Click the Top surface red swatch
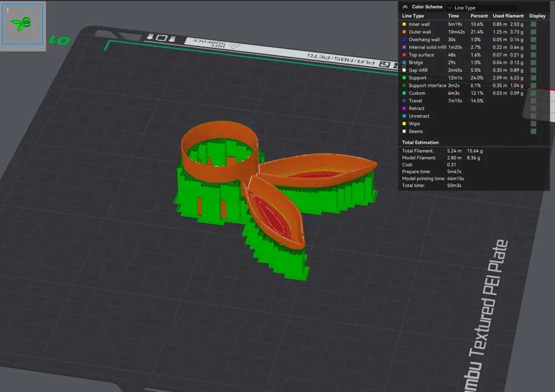This screenshot has width=555, height=392. pos(404,55)
